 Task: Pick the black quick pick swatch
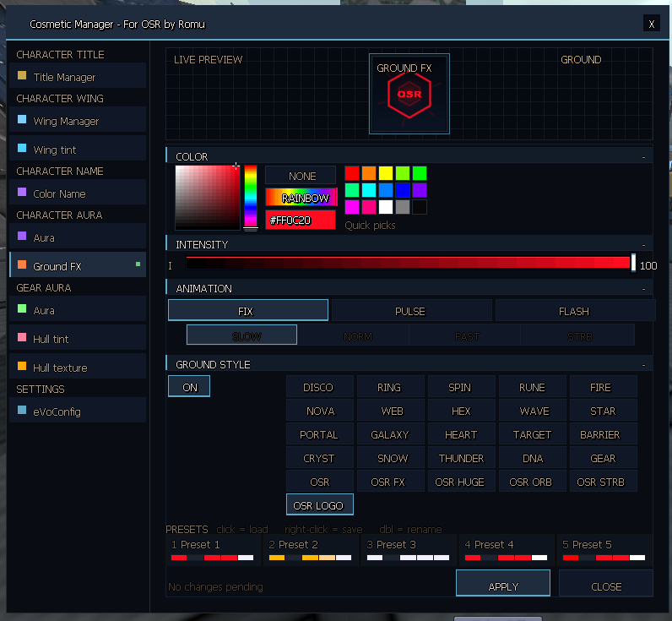(420, 207)
